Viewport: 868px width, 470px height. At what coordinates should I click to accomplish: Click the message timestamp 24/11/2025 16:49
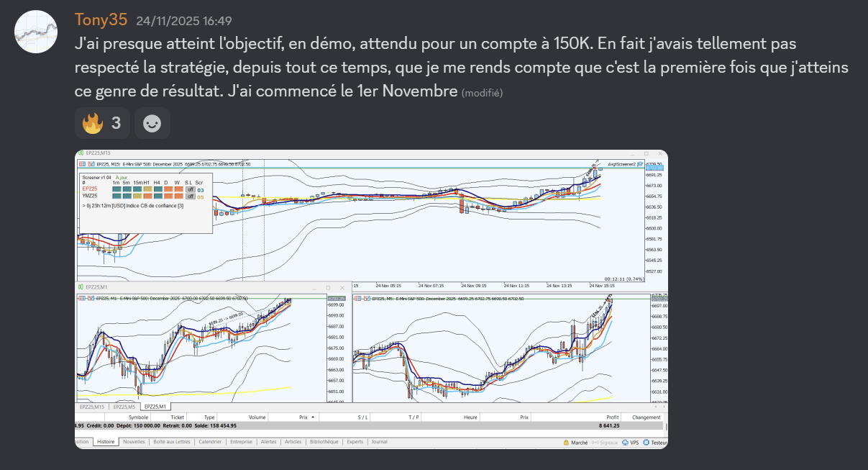click(183, 22)
